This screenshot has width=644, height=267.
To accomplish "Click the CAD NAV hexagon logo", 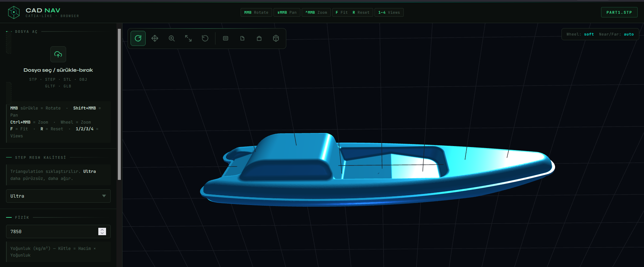I will [x=14, y=13].
